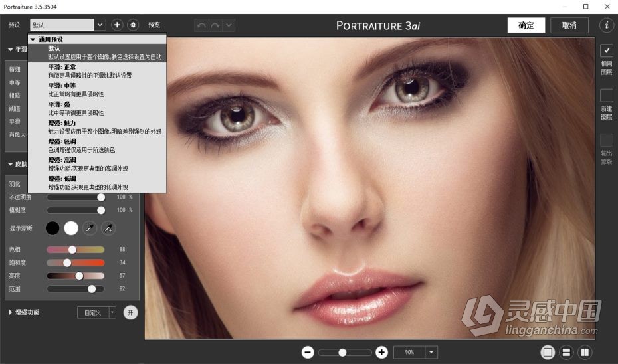The image size is (618, 364).
Task: Switch to vertical split preview
Action: point(585,352)
